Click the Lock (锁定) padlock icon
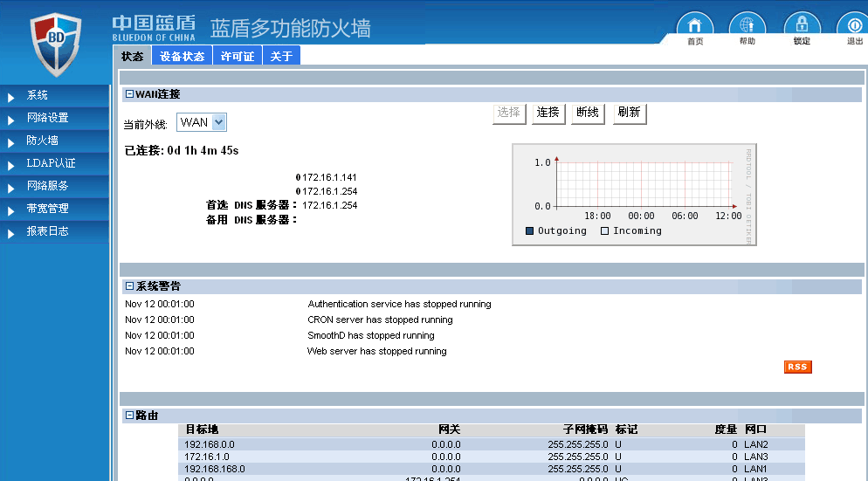Image resolution: width=868 pixels, height=481 pixels. pyautogui.click(x=803, y=25)
